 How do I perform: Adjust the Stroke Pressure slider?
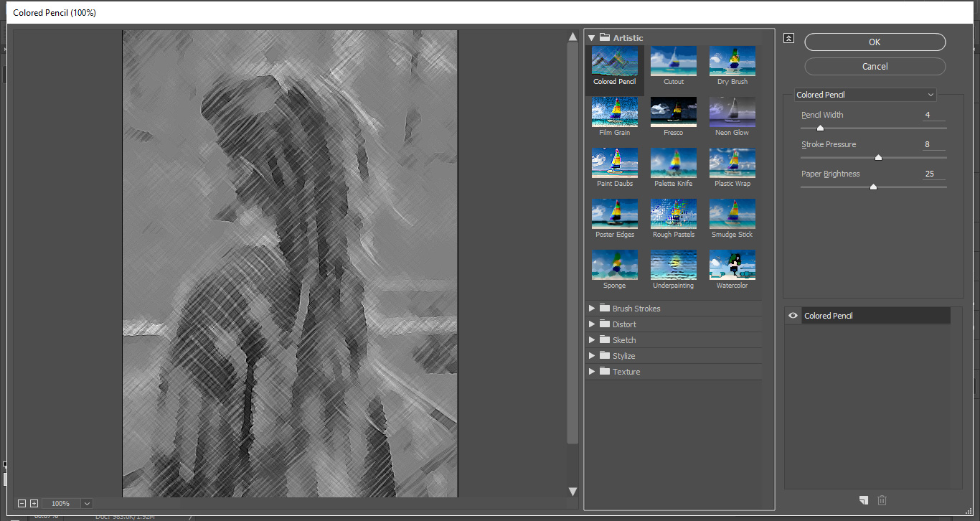(x=878, y=156)
